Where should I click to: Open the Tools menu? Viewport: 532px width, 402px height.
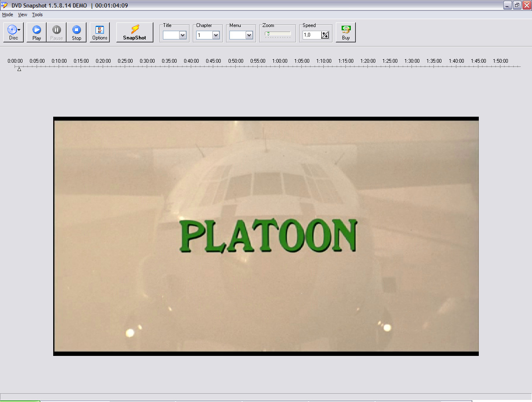pyautogui.click(x=37, y=15)
